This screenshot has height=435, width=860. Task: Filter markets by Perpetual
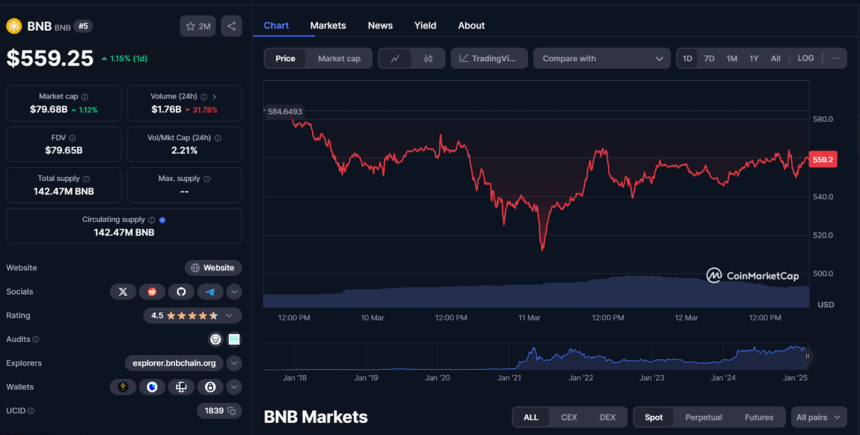[x=703, y=417]
